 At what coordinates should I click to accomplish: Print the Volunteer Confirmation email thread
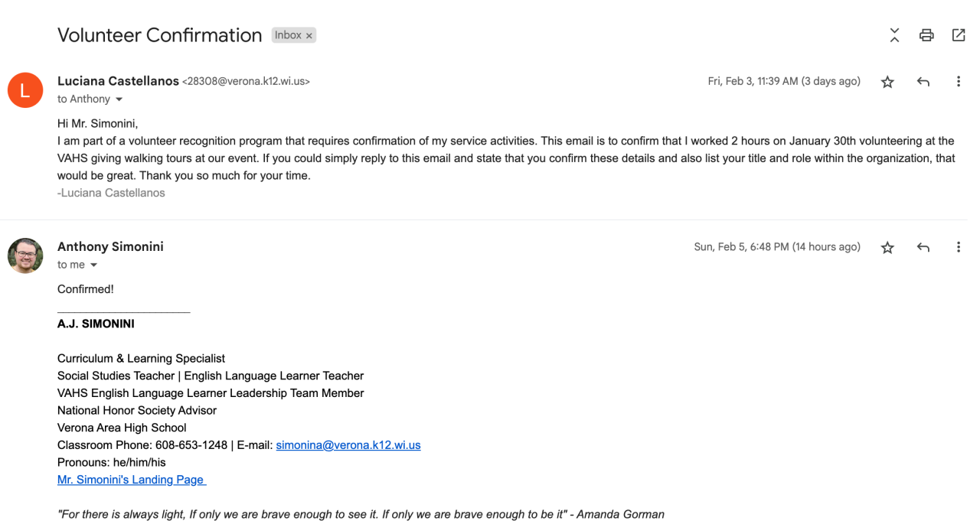(x=926, y=35)
